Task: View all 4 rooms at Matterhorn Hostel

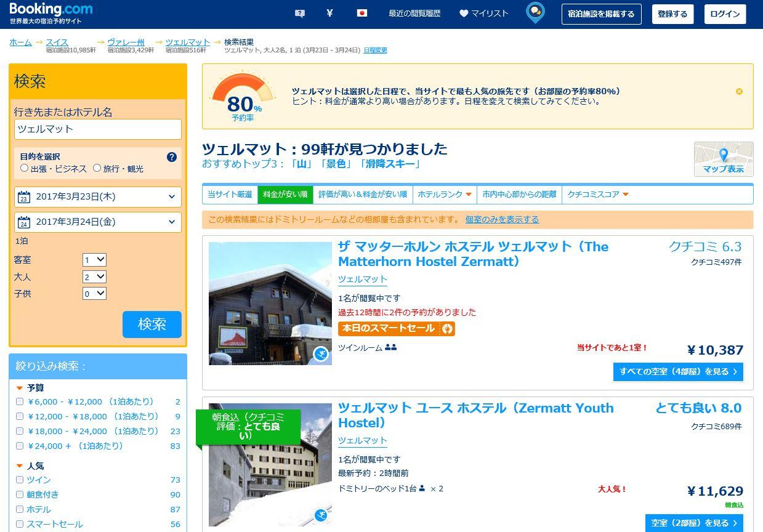Action: coord(678,372)
